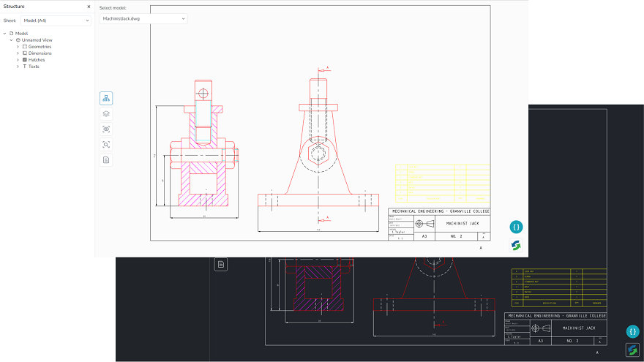644x362 pixels.
Task: Open the Select model dropdown MachinistJack.dwg
Action: pyautogui.click(x=143, y=18)
